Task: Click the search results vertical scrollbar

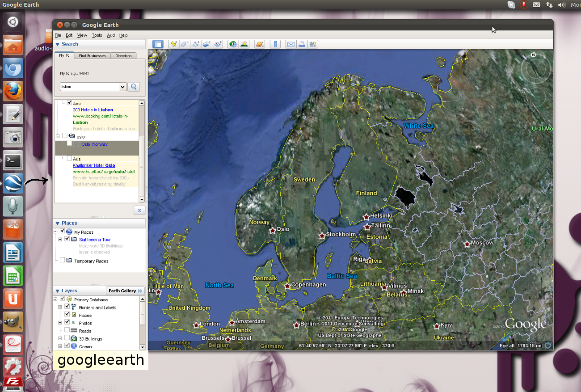Action: point(142,151)
